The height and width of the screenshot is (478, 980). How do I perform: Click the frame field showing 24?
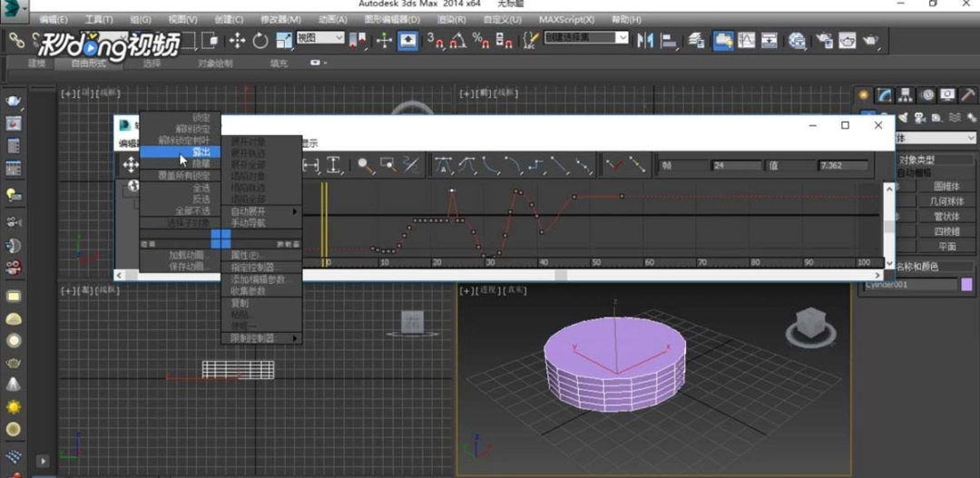click(736, 166)
